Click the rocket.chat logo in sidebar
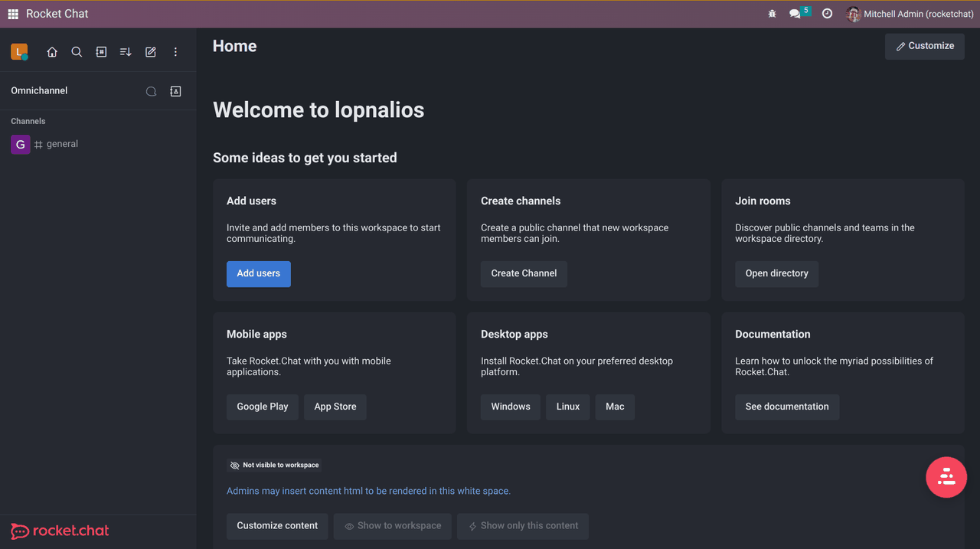980x549 pixels. (x=60, y=531)
